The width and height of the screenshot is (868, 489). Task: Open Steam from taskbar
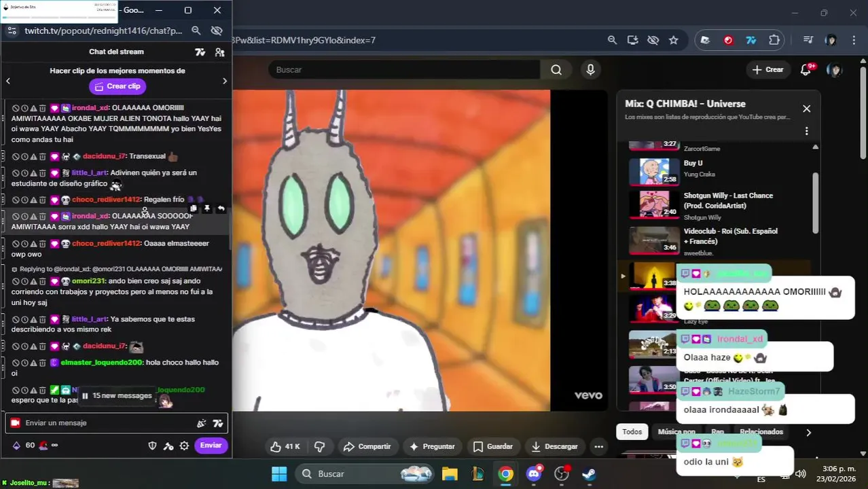590,474
